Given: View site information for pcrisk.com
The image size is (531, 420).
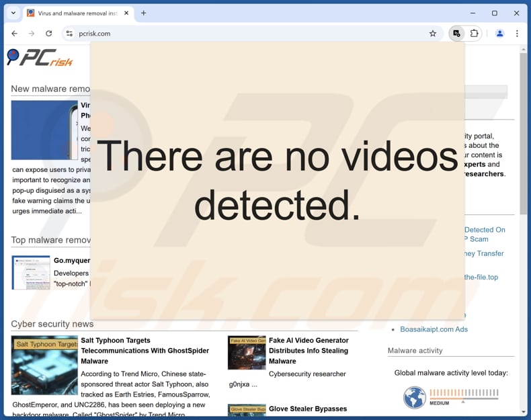Looking at the screenshot, I should coord(69,34).
